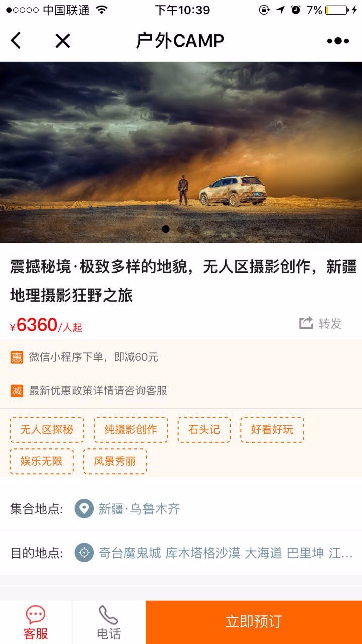Tap the 减 coupon badge icon
Viewport: 362px width, 644px height.
pyautogui.click(x=17, y=390)
